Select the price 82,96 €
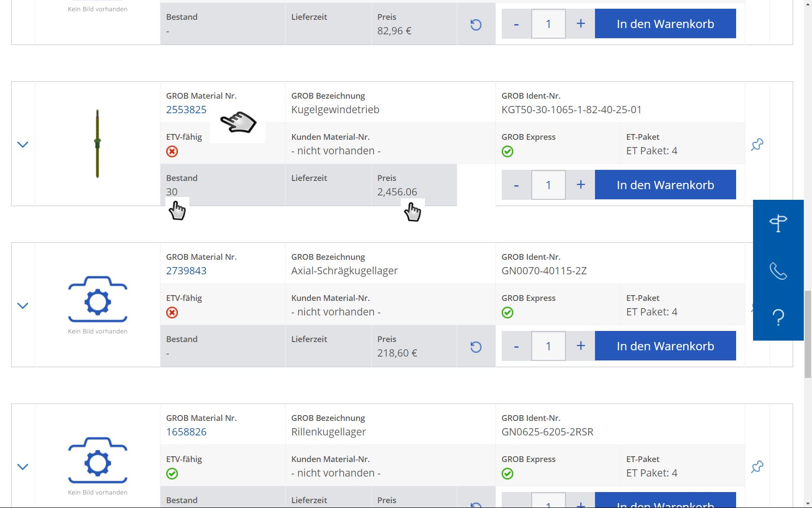812x508 pixels. coord(394,30)
